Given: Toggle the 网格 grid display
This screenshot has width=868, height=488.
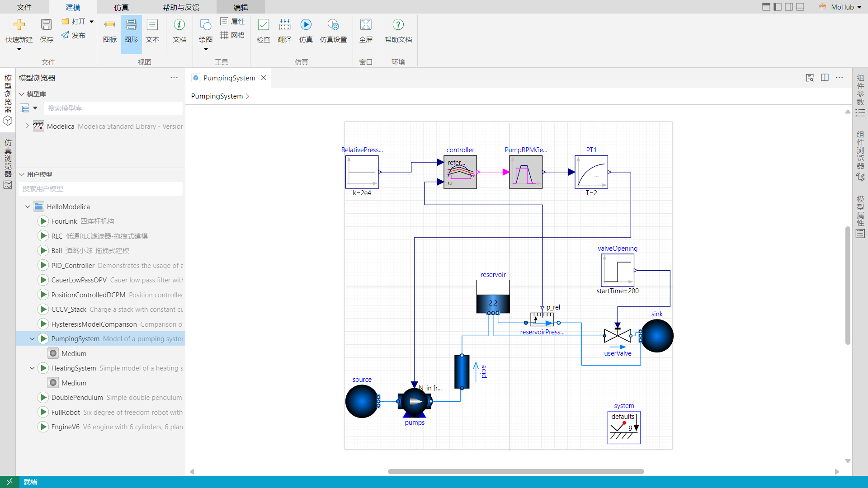Looking at the screenshot, I should 232,35.
